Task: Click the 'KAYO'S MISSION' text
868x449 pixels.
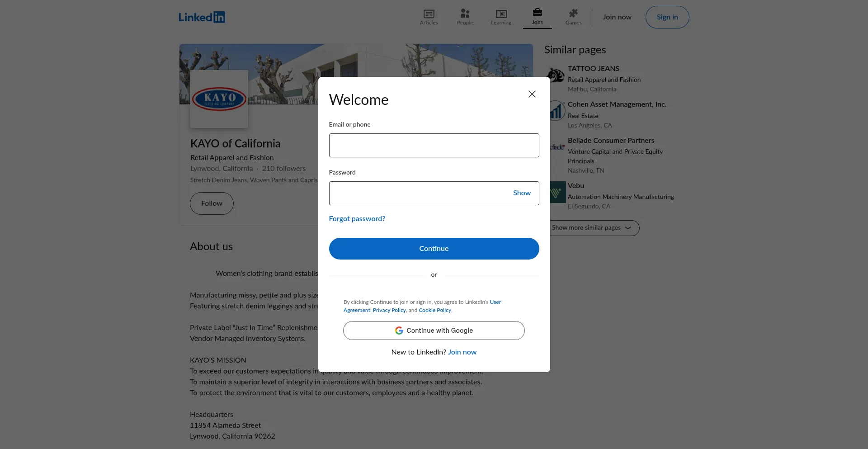Action: pos(218,360)
